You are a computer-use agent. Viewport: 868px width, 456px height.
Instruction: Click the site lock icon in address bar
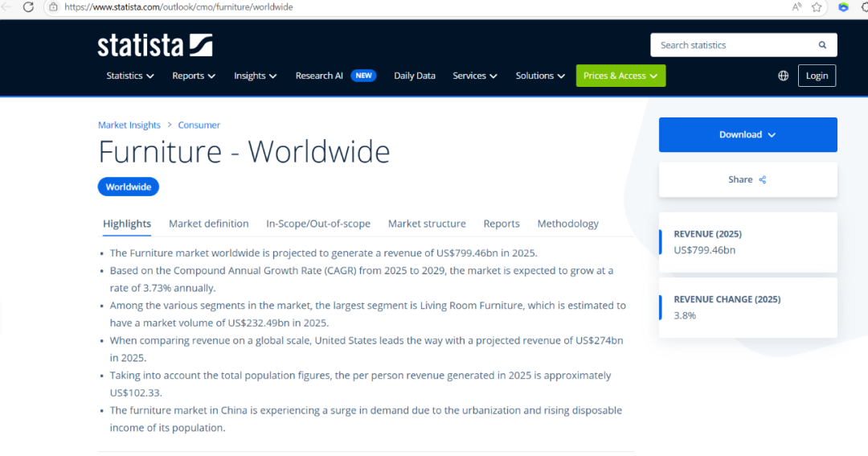coord(53,7)
